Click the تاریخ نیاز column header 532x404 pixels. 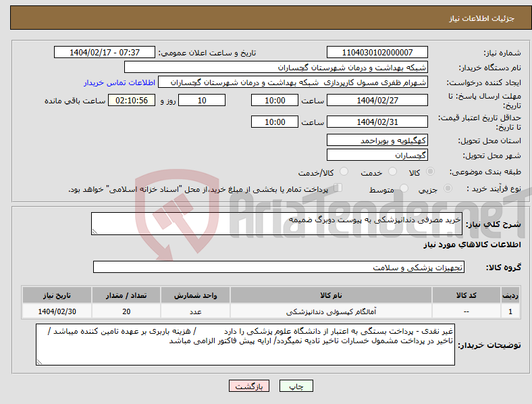pyautogui.click(x=57, y=295)
